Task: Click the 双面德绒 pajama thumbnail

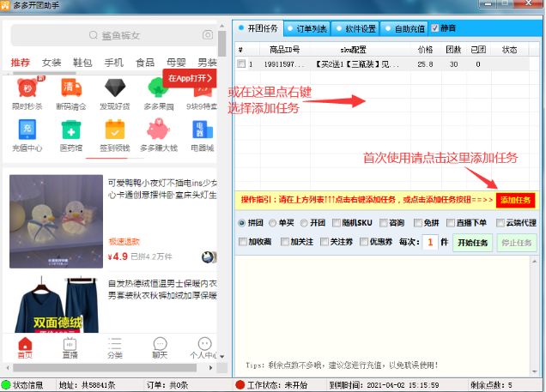Action: [56, 305]
